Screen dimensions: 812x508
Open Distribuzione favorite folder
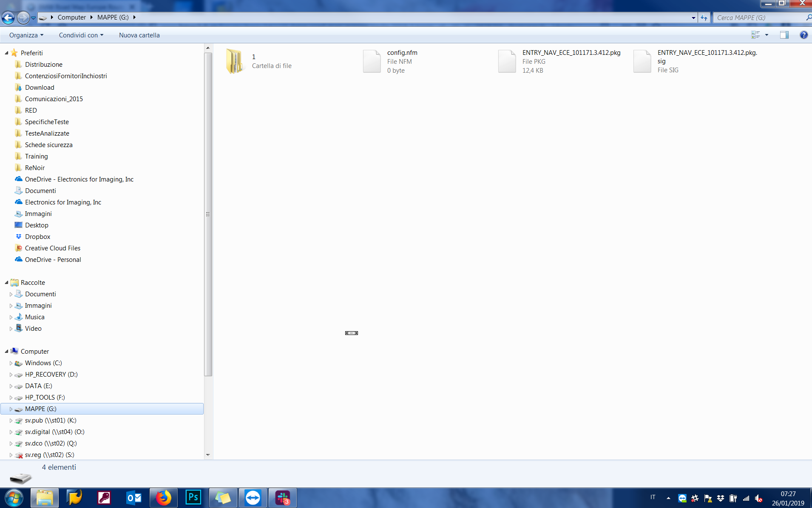click(44, 65)
